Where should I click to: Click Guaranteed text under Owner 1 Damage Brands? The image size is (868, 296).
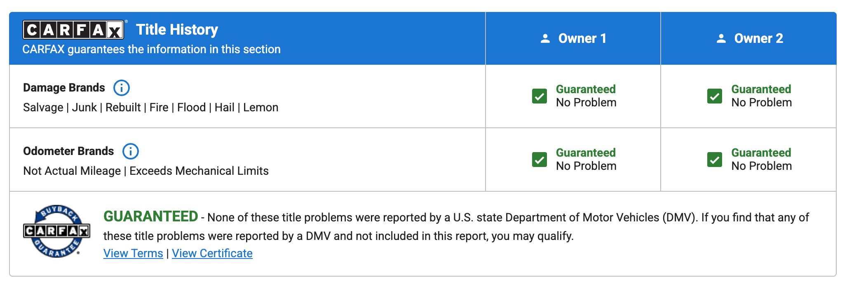586,89
